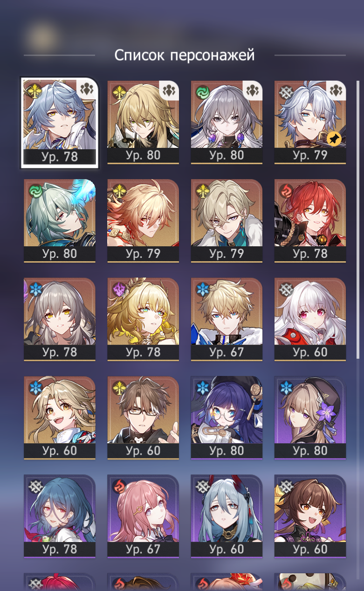The width and height of the screenshot is (364, 591).
Task: Click team badge on the blonde Ур. 80 character
Action: [x=169, y=90]
